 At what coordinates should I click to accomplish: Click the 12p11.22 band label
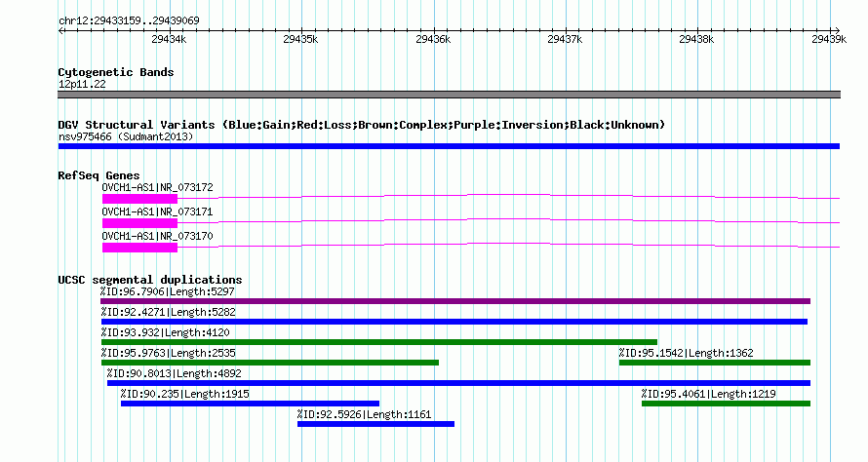(82, 84)
